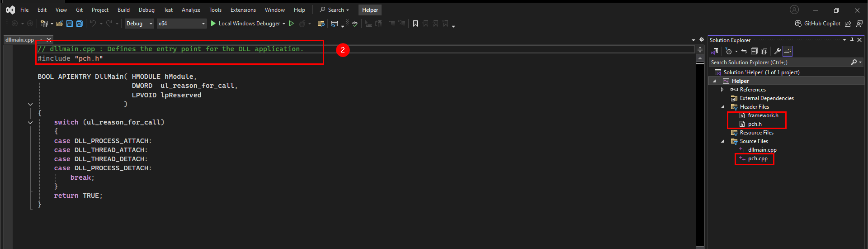Viewport: 868px width, 249px height.
Task: Click Start Without Debugging outline play icon
Action: tap(292, 24)
